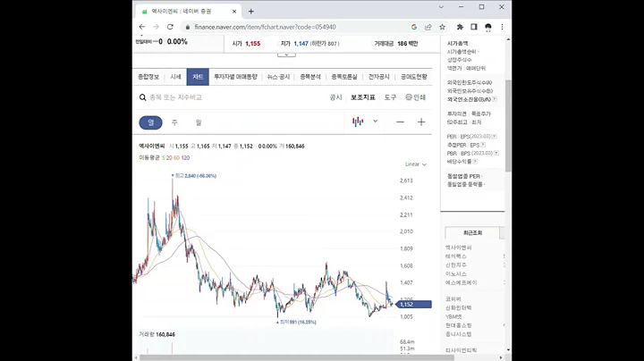Viewport: 644px width, 361px height.
Task: Zoom in the chart with the plus icon
Action: (x=421, y=122)
